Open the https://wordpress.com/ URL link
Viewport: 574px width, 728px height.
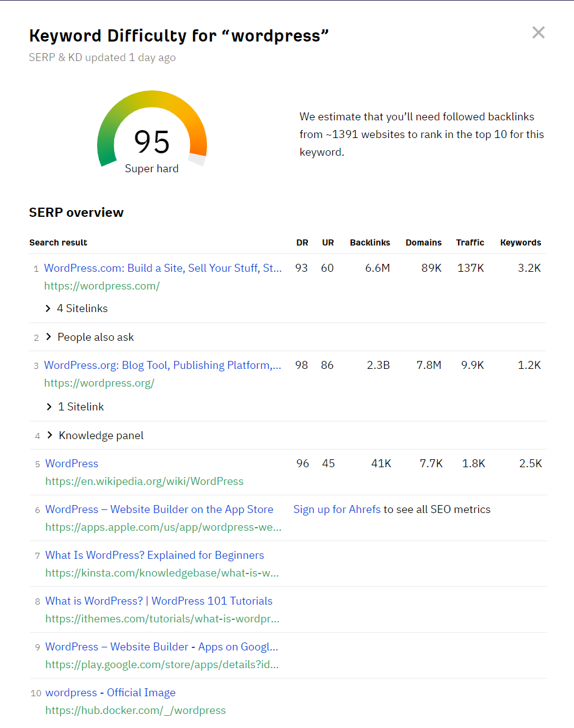pos(101,286)
